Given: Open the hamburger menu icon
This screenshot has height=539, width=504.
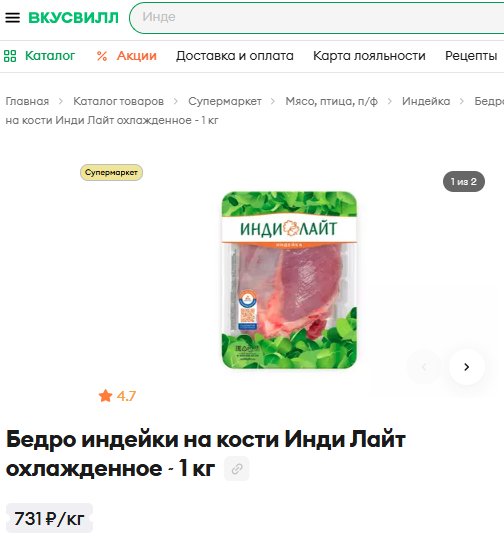Looking at the screenshot, I should [13, 18].
